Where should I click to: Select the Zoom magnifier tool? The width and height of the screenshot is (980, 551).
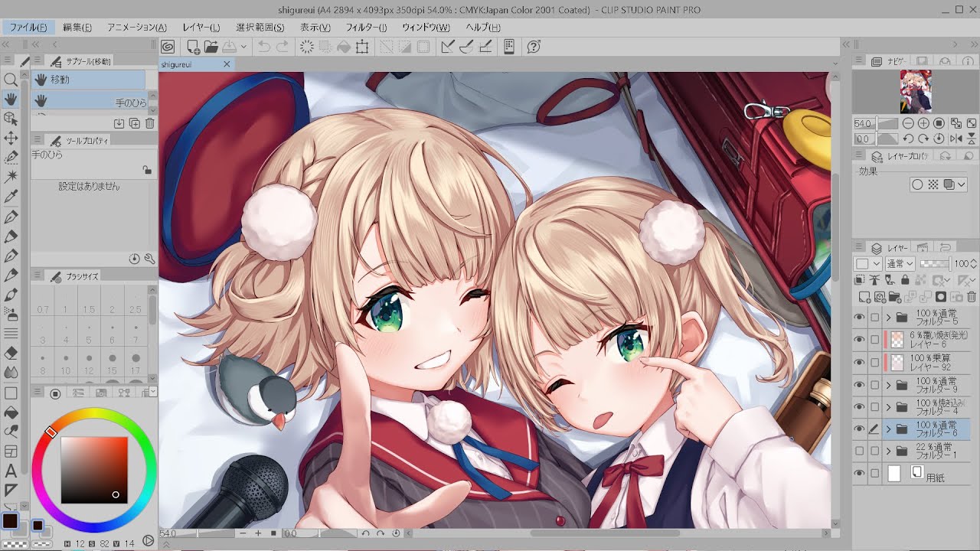click(11, 80)
